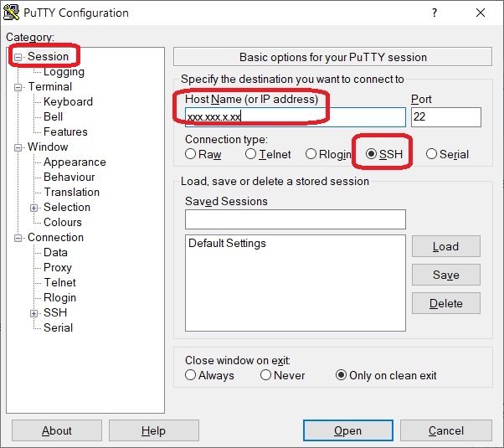Collapse the Window tree node
Screen dimensions: 504x448
click(18, 147)
